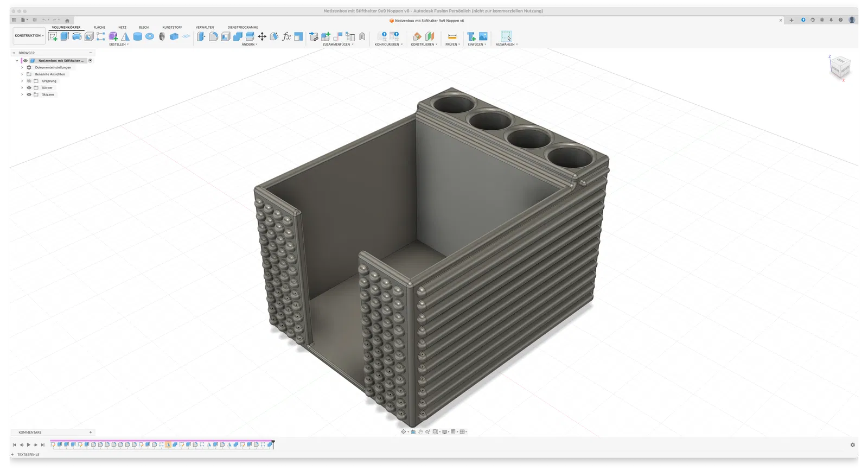Select the Torus primitive tool
The height and width of the screenshot is (470, 868).
pyautogui.click(x=150, y=36)
